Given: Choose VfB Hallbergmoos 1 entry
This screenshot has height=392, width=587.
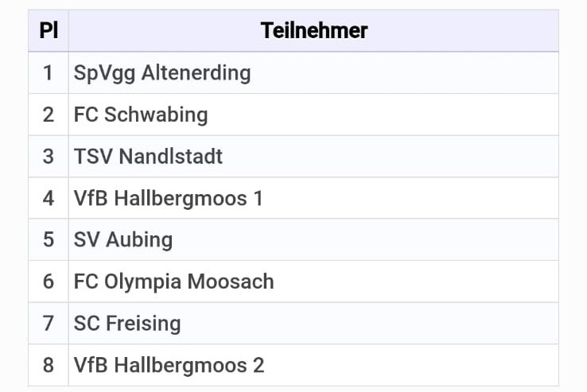Looking at the screenshot, I should [x=169, y=199].
